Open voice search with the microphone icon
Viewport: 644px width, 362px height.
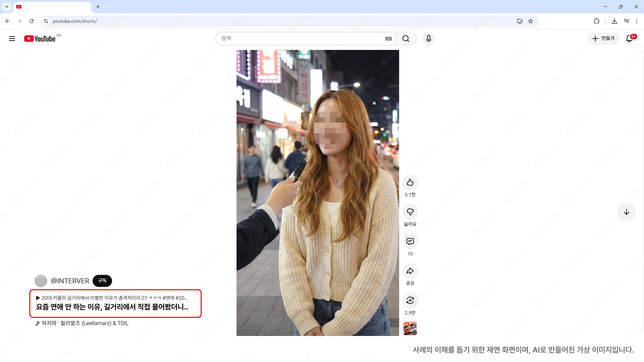click(428, 38)
